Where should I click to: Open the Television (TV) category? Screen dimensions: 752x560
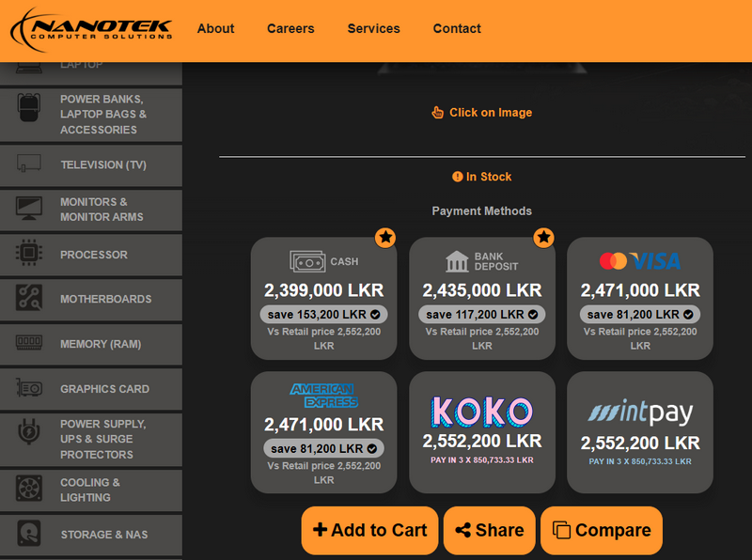91,165
